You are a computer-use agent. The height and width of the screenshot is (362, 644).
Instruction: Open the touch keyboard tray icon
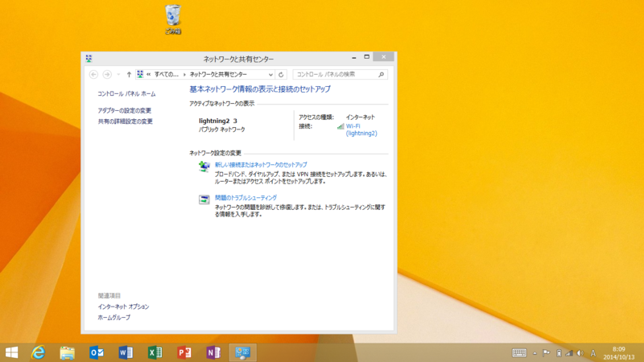(x=519, y=353)
